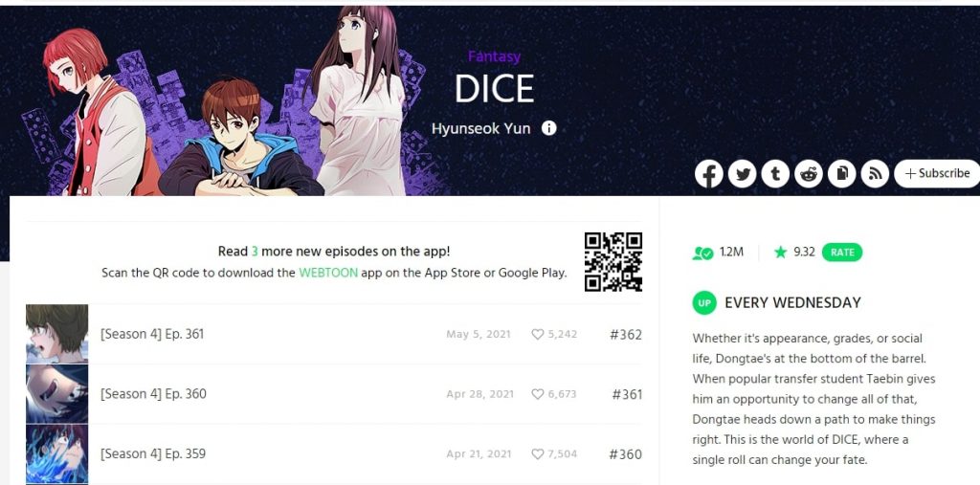Subscribe to the DICE series
Screen dimensions: 980x485
coord(937,174)
